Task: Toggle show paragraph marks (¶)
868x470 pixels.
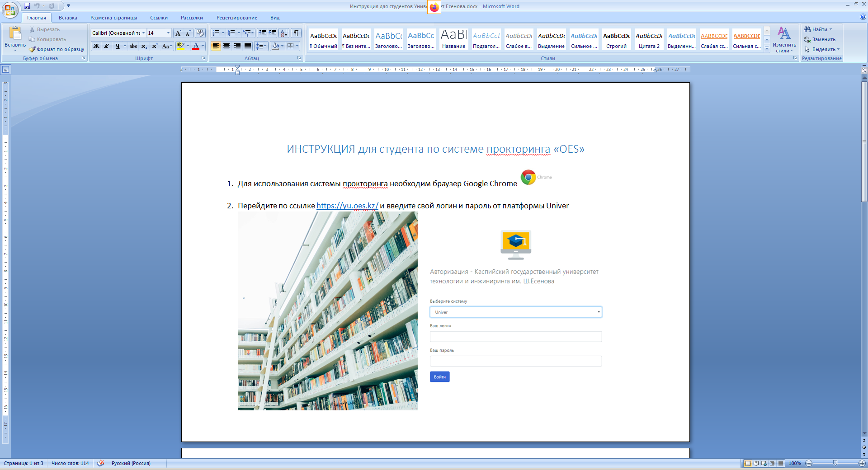Action: [x=296, y=33]
